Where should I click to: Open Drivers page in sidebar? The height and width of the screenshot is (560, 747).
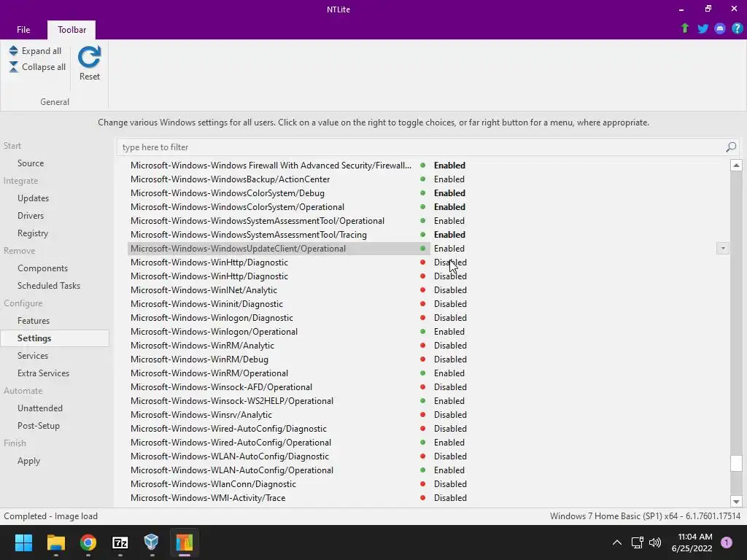pyautogui.click(x=31, y=216)
